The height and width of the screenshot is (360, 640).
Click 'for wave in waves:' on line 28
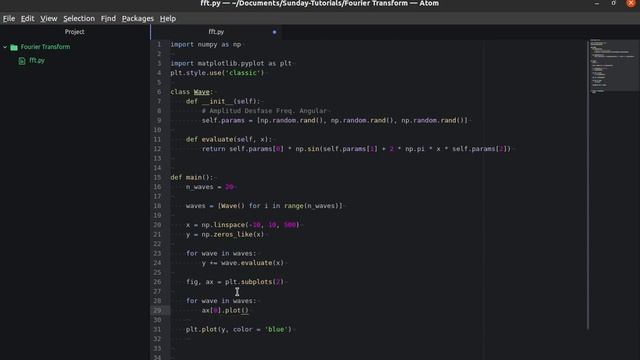221,301
